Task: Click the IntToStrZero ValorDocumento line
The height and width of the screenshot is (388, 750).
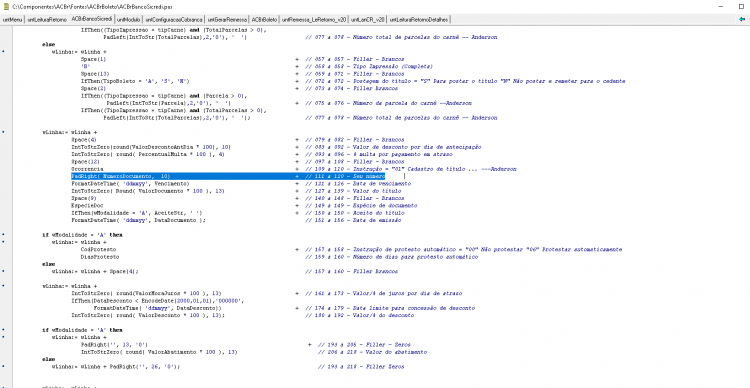Action: (x=147, y=191)
